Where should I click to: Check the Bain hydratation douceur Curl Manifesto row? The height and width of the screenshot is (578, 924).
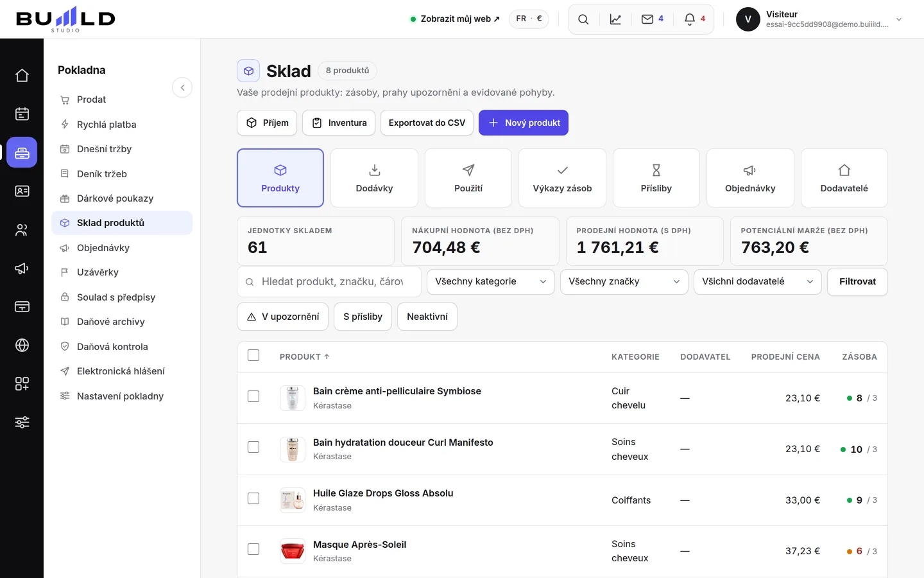tap(253, 447)
